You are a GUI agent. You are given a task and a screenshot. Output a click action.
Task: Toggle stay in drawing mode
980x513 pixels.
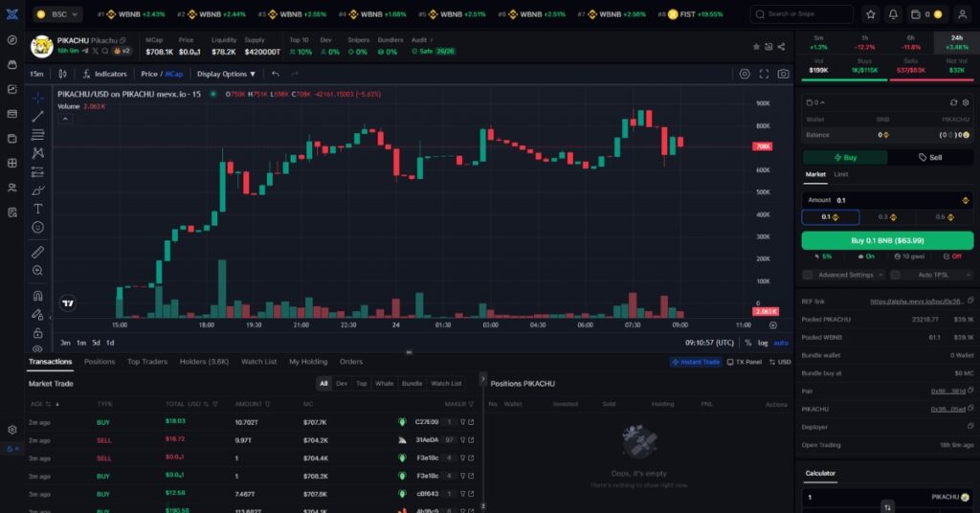37,314
